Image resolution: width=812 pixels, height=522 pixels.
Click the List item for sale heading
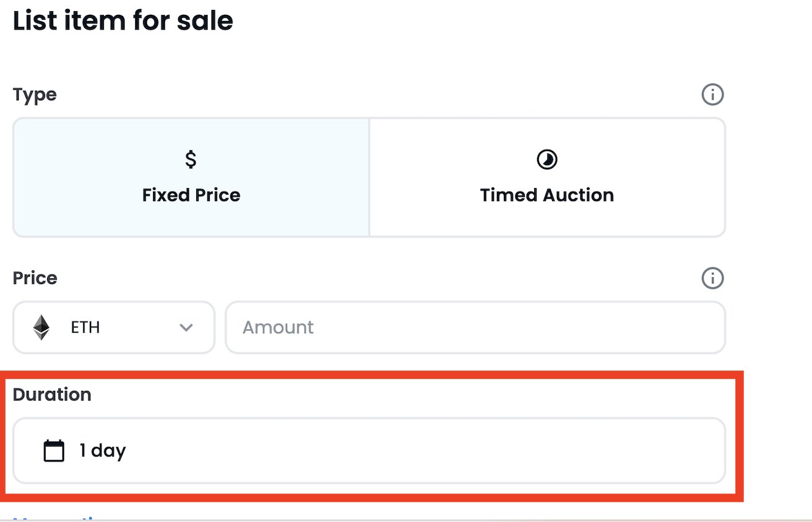click(x=123, y=21)
